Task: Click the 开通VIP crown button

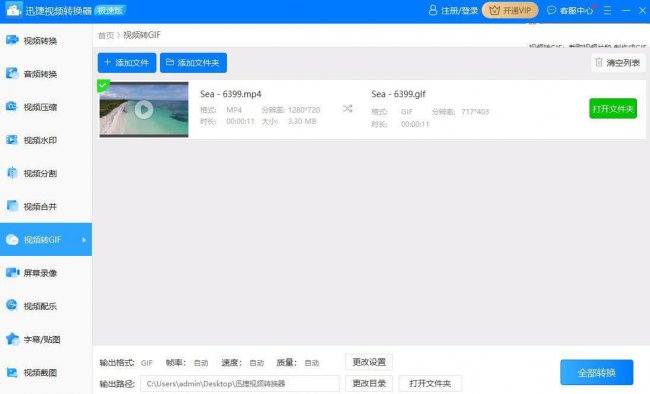Action: click(510, 10)
